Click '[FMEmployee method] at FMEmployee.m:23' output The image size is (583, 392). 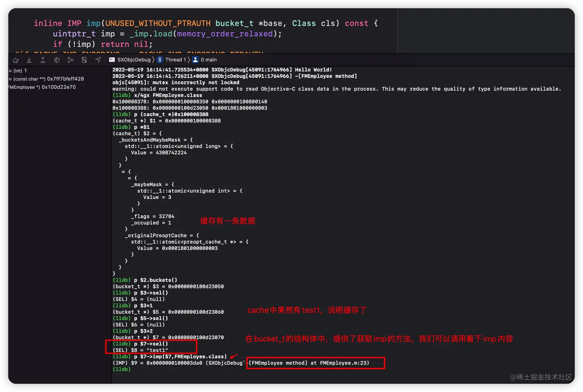tap(309, 363)
